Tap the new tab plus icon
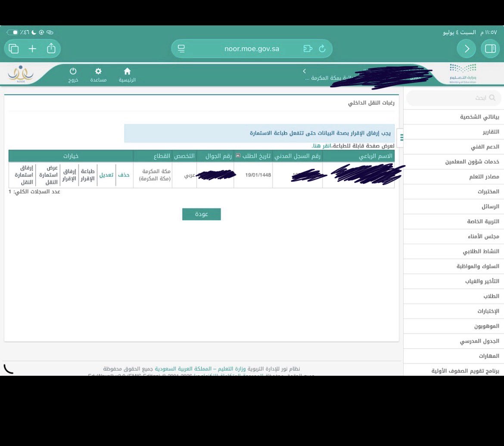 (32, 49)
